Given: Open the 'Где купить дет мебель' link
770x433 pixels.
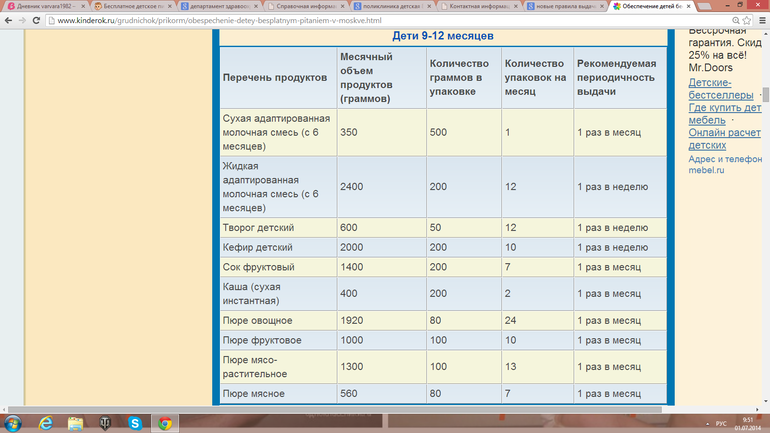Looking at the screenshot, I should point(725,114).
